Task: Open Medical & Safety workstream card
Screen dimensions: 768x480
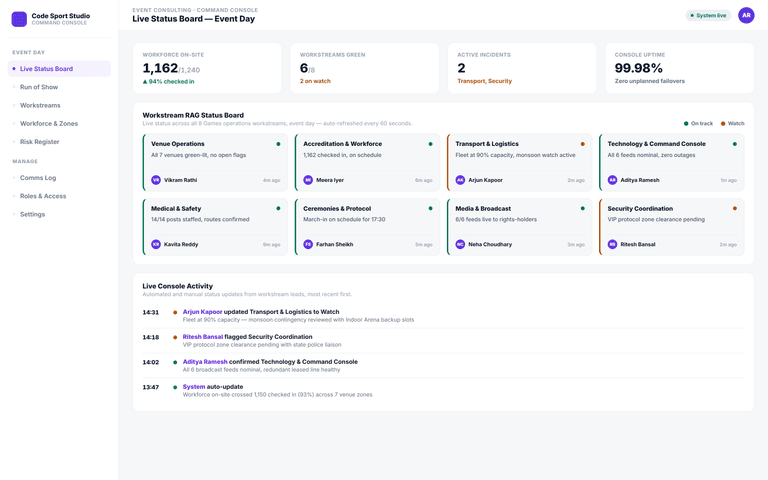Action: [215, 227]
